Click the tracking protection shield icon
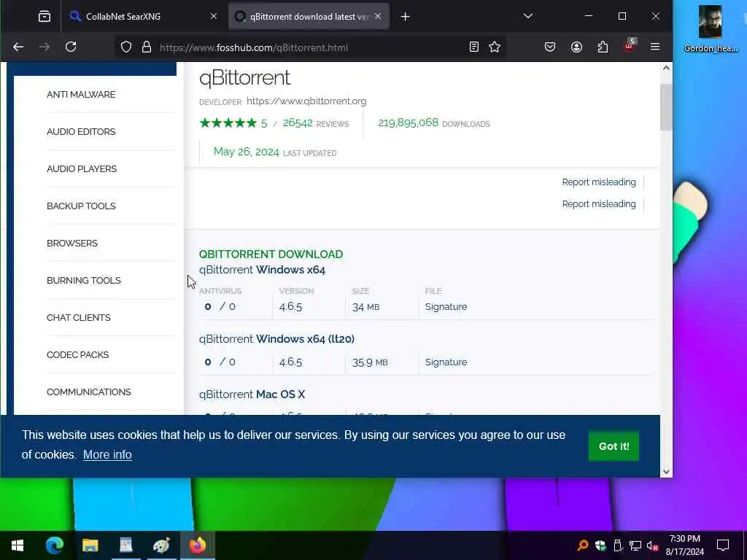The width and height of the screenshot is (747, 560). pos(125,47)
